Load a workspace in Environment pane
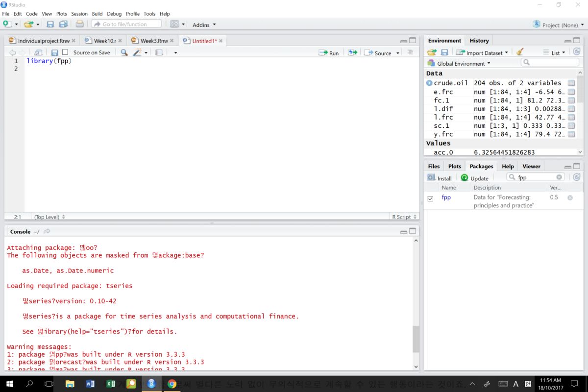 [x=432, y=52]
